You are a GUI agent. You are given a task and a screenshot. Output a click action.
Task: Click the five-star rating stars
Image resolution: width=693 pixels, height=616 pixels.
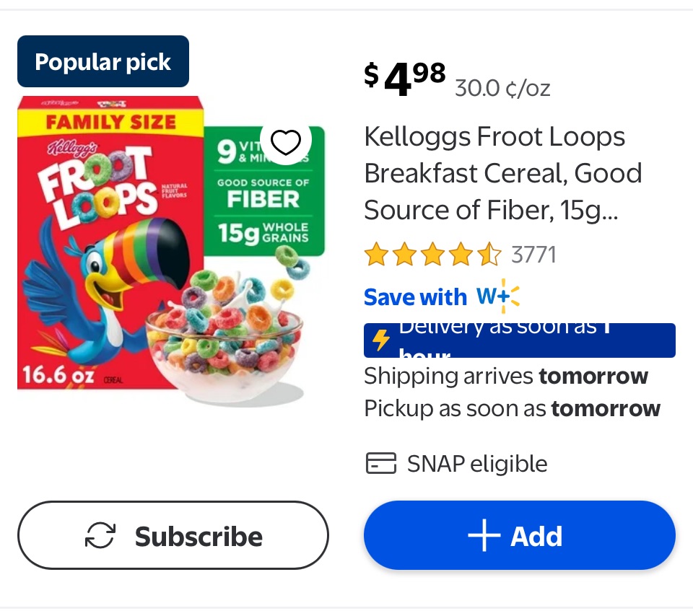432,255
